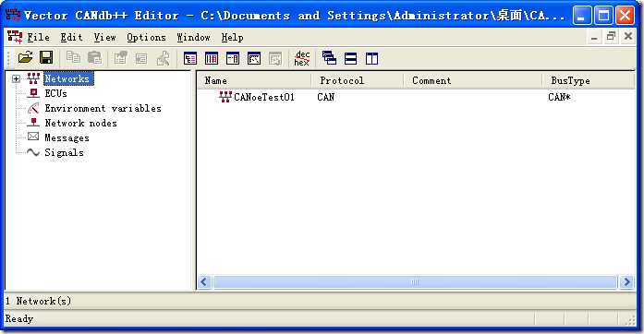Viewport: 644px width, 334px height.
Task: Click the greyed key-shaped toolbar icon
Action: click(x=163, y=58)
